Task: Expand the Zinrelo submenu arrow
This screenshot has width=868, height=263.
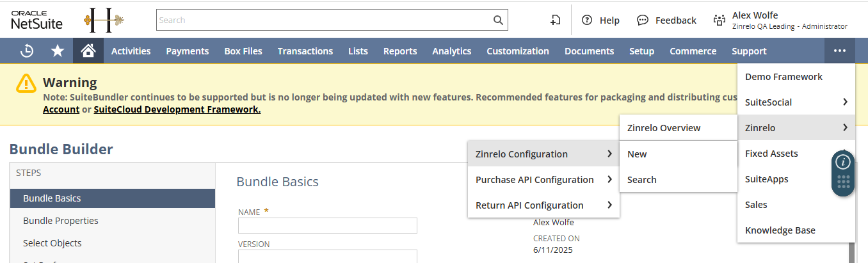Action: pos(845,127)
